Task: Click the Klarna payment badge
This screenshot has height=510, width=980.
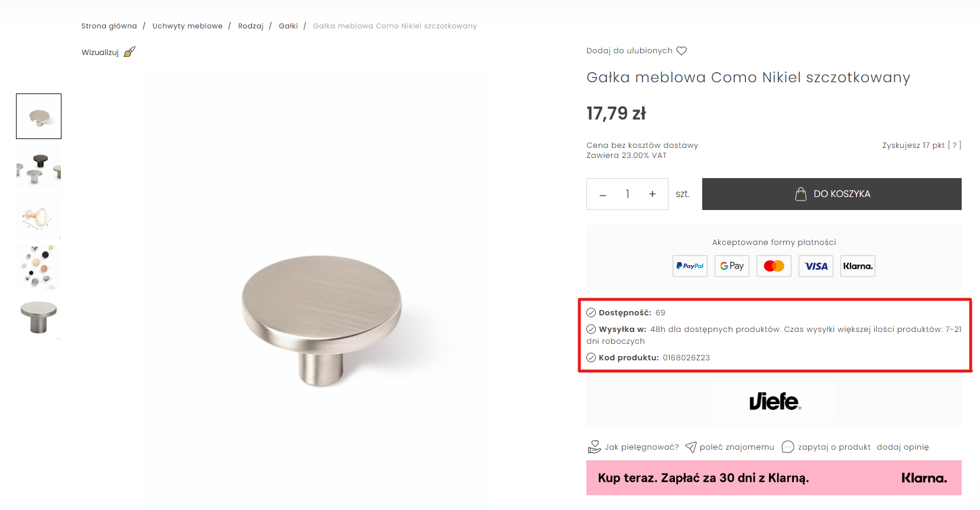Action: coord(858,266)
